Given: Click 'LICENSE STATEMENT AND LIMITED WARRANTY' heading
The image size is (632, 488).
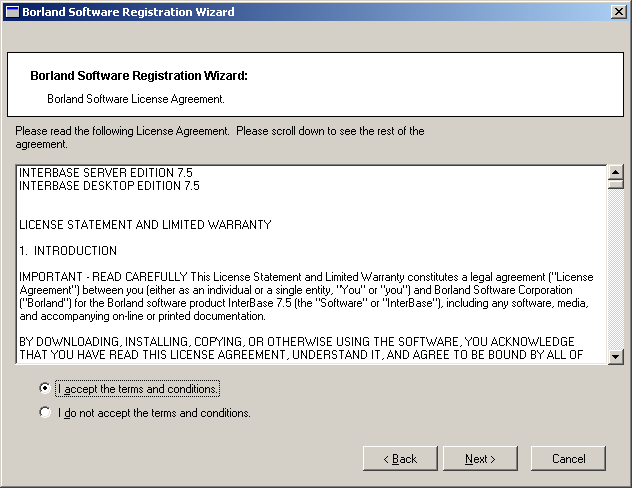Looking at the screenshot, I should tap(145, 225).
